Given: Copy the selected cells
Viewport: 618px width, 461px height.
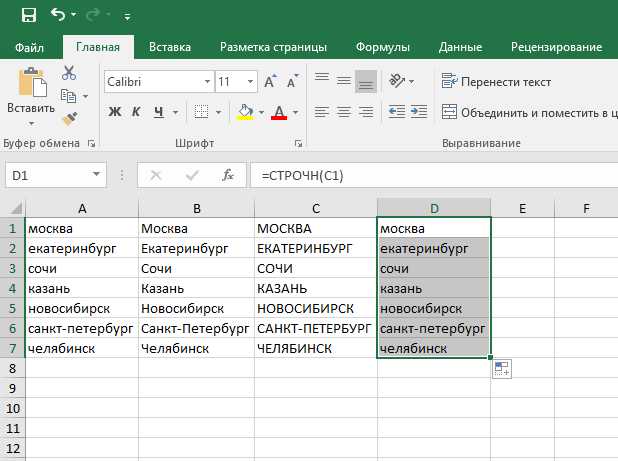Looking at the screenshot, I should point(68,96).
